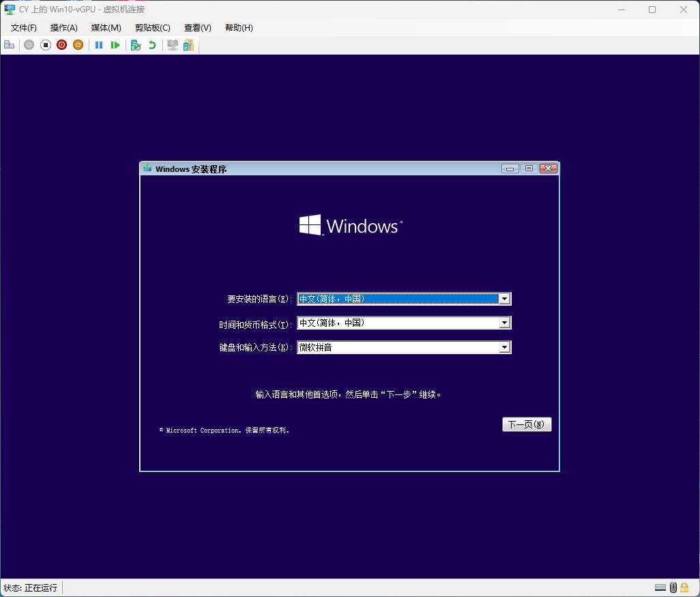Open the 查看(V) menu
Image resolution: width=700 pixels, height=597 pixels.
click(197, 28)
